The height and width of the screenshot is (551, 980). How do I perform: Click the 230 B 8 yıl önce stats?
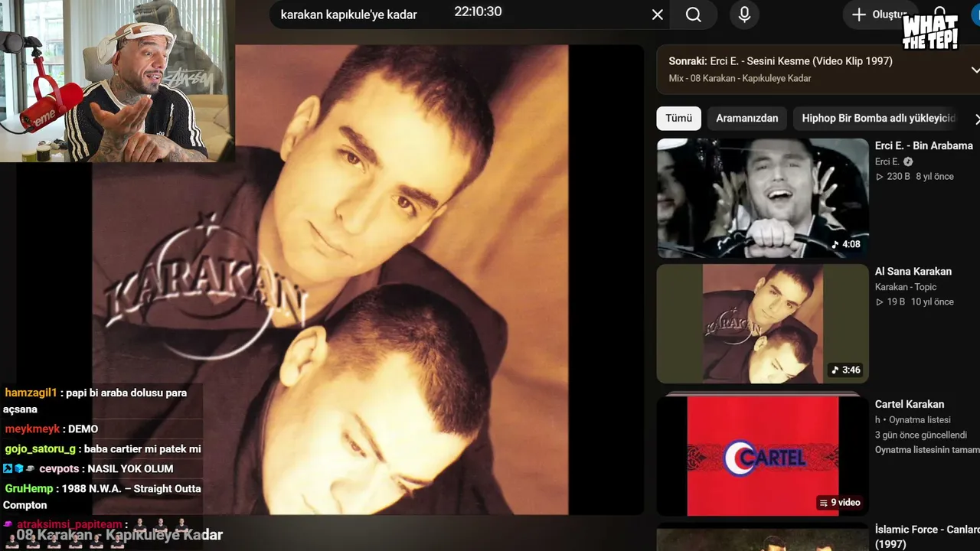click(x=914, y=177)
